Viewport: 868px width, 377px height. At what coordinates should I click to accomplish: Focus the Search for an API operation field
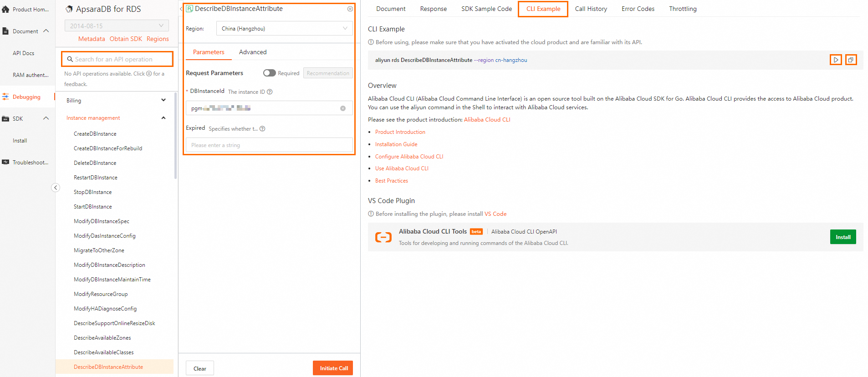pyautogui.click(x=117, y=59)
